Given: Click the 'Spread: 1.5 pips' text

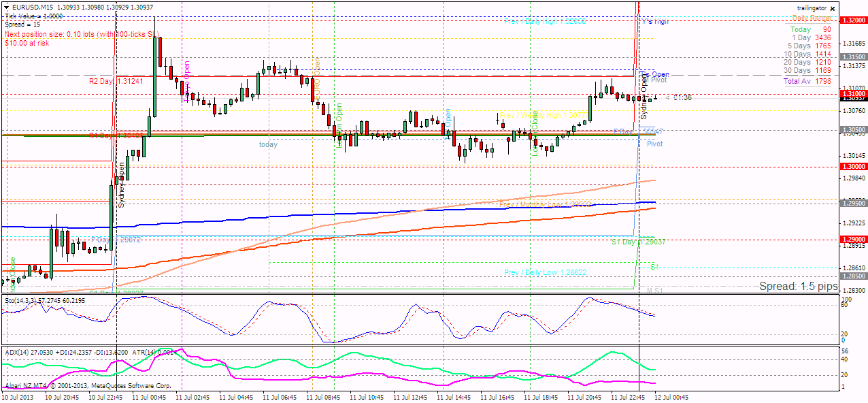Looking at the screenshot, I should pos(798,287).
